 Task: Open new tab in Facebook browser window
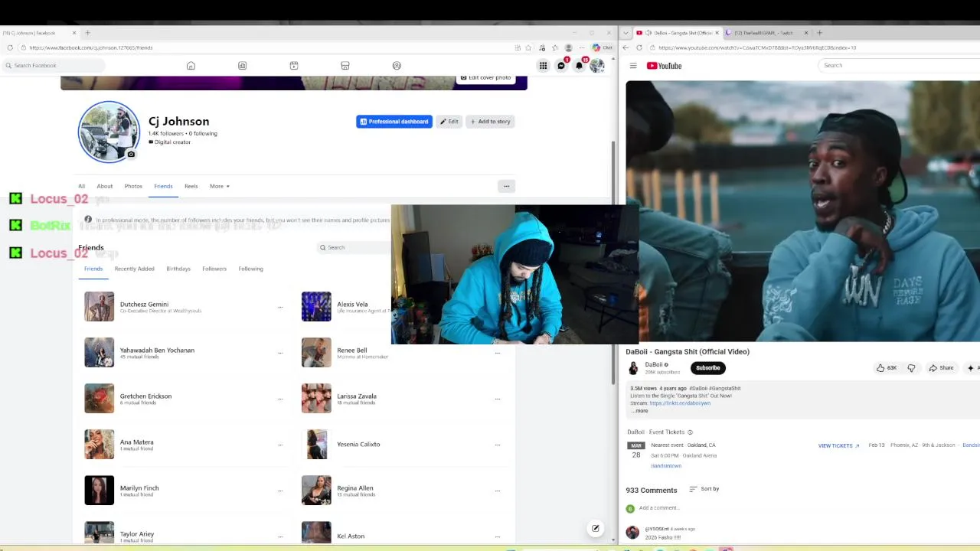tap(87, 33)
